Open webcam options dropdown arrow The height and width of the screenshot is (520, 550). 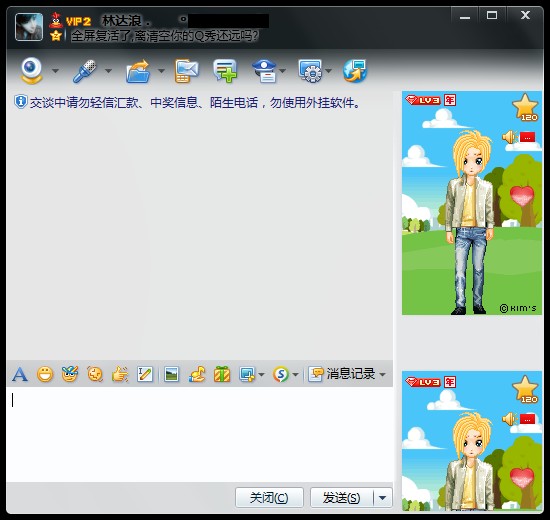tap(55, 71)
